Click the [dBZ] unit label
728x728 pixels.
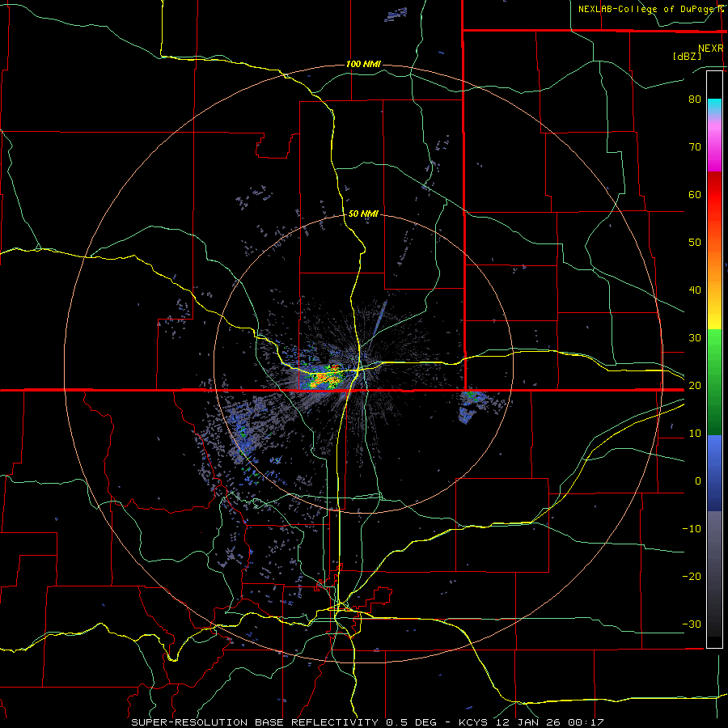(687, 57)
